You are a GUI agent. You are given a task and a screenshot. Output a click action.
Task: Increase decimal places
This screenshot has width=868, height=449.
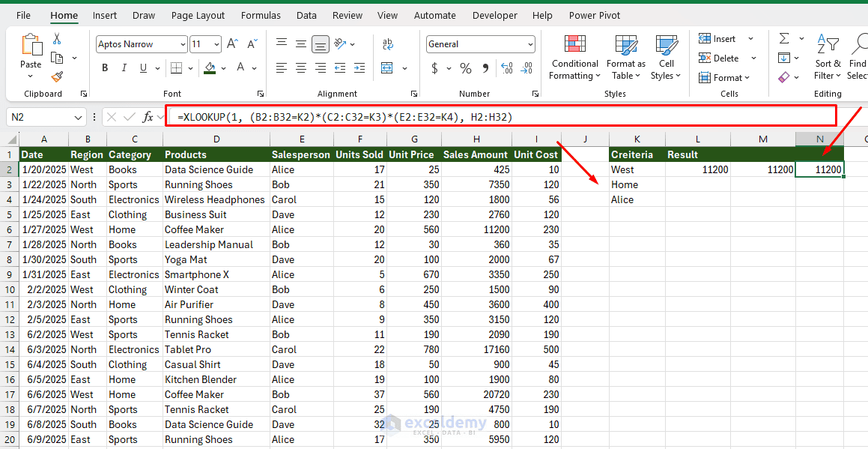pyautogui.click(x=506, y=68)
